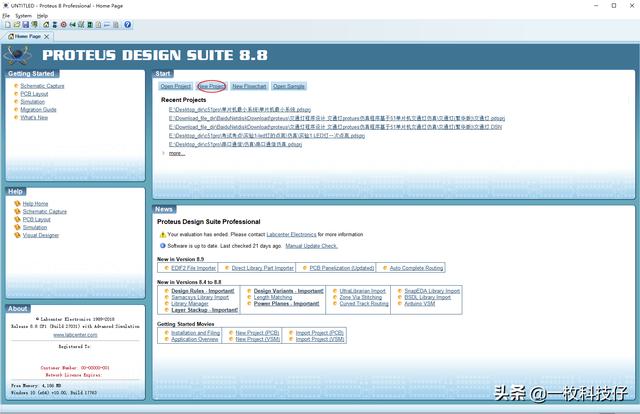Open Layer Stackup - Important! link
This screenshot has height=414, width=640.
[x=204, y=310]
